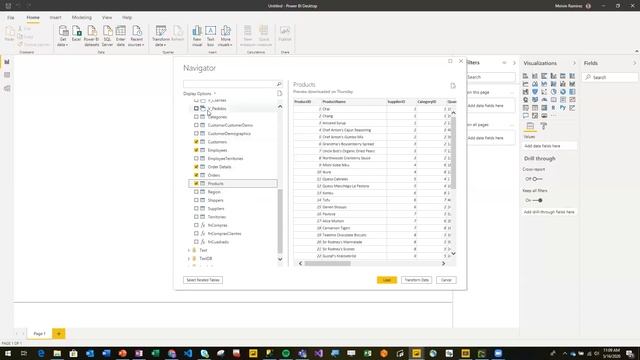
Task: Open Power BI datasets from ribbon
Action: tap(91, 36)
